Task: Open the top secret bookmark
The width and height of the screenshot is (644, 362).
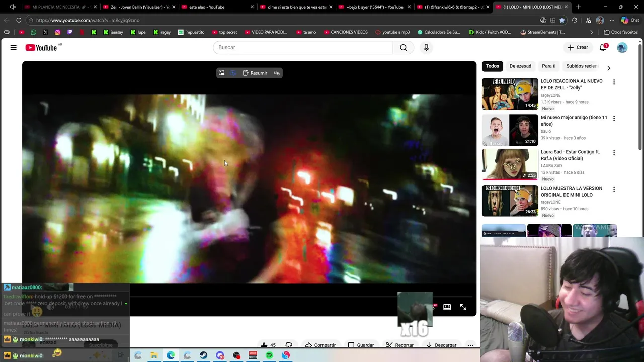Action: 224,32
